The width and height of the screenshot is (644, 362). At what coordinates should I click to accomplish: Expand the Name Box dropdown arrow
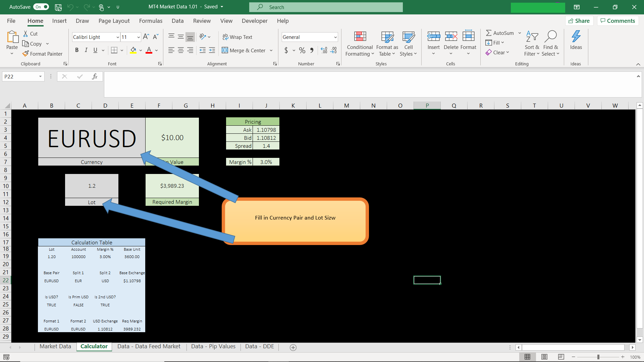(x=40, y=76)
